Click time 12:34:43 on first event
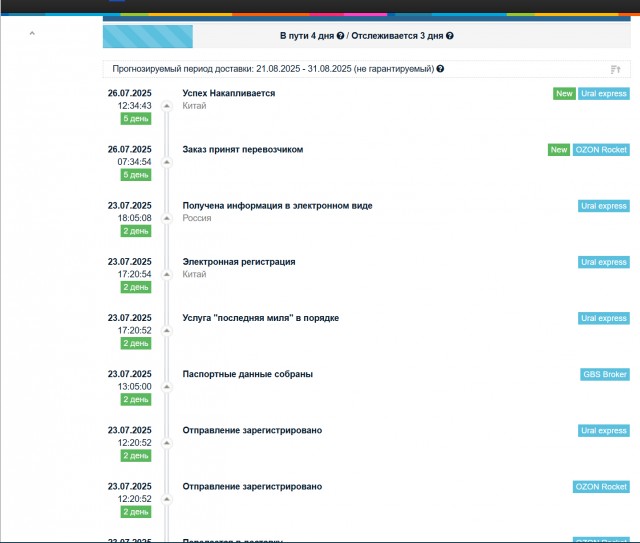Screen dimensions: 640x543 click(134, 106)
